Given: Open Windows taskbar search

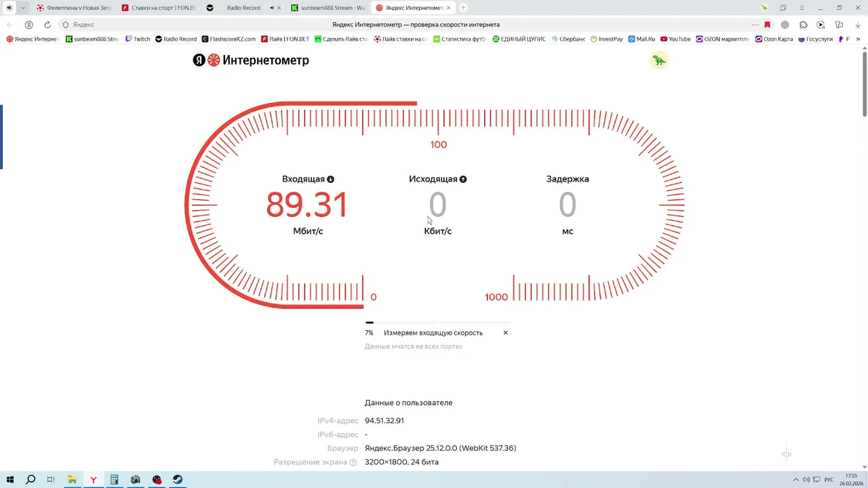Looking at the screenshot, I should [31, 480].
